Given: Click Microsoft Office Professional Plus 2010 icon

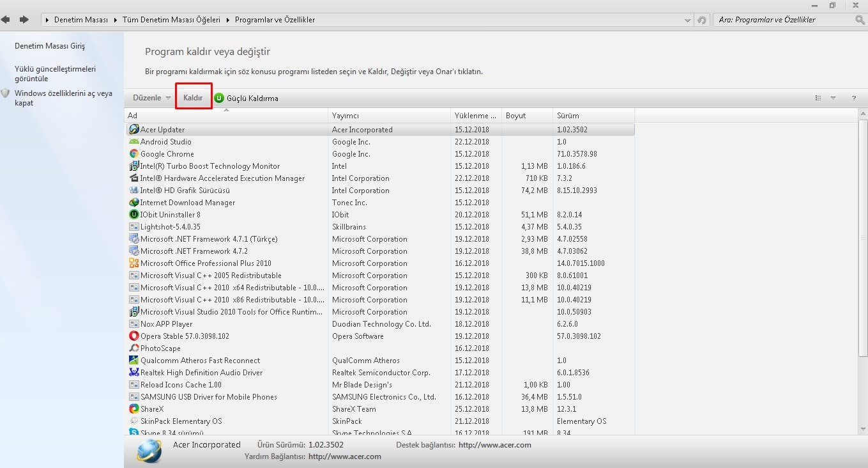Looking at the screenshot, I should pos(133,263).
